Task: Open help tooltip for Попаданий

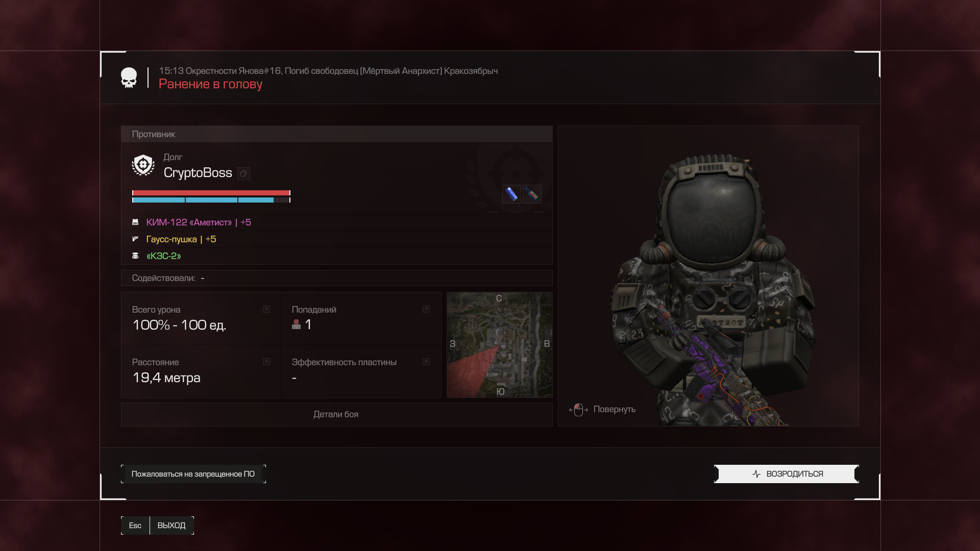Action: tap(426, 309)
